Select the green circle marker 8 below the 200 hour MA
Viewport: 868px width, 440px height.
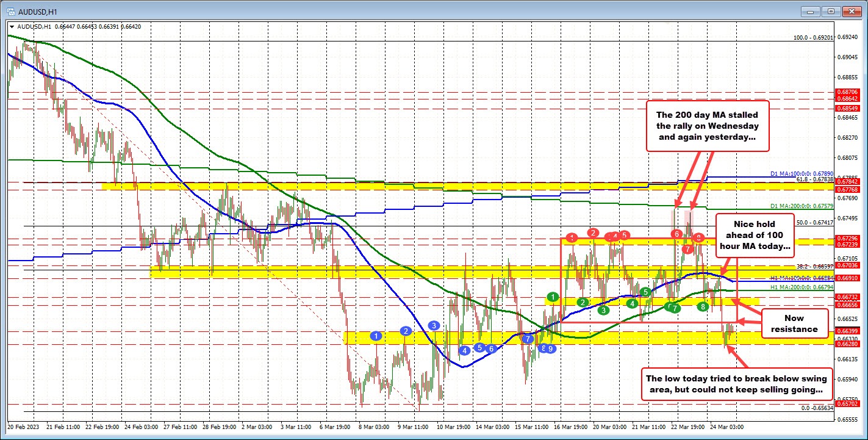click(703, 307)
